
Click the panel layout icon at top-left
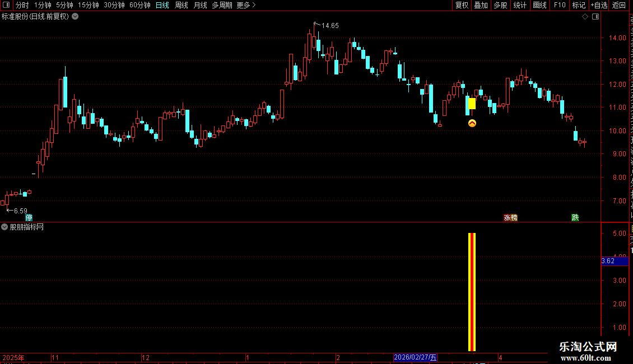click(6, 5)
